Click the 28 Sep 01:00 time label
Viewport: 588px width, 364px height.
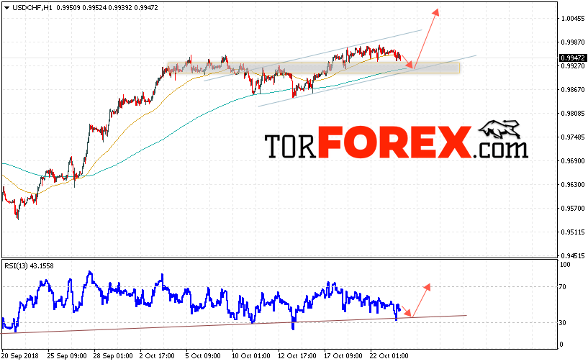click(x=113, y=356)
